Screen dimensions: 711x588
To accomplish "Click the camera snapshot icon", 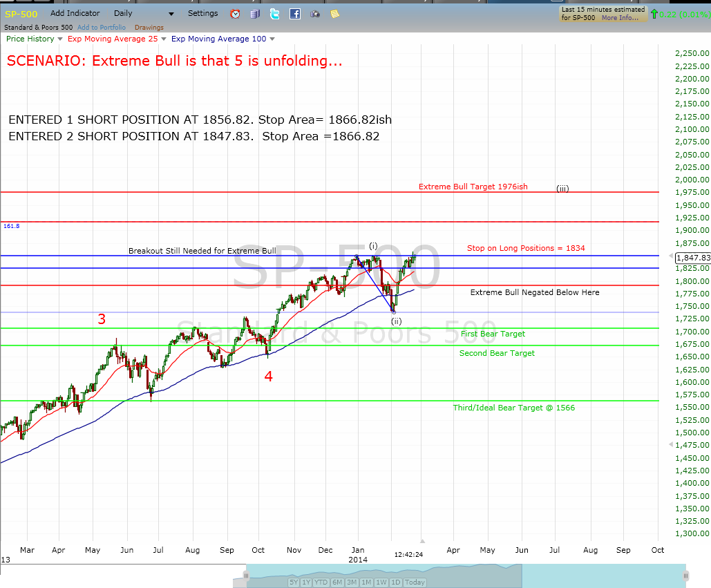I will [x=315, y=15].
